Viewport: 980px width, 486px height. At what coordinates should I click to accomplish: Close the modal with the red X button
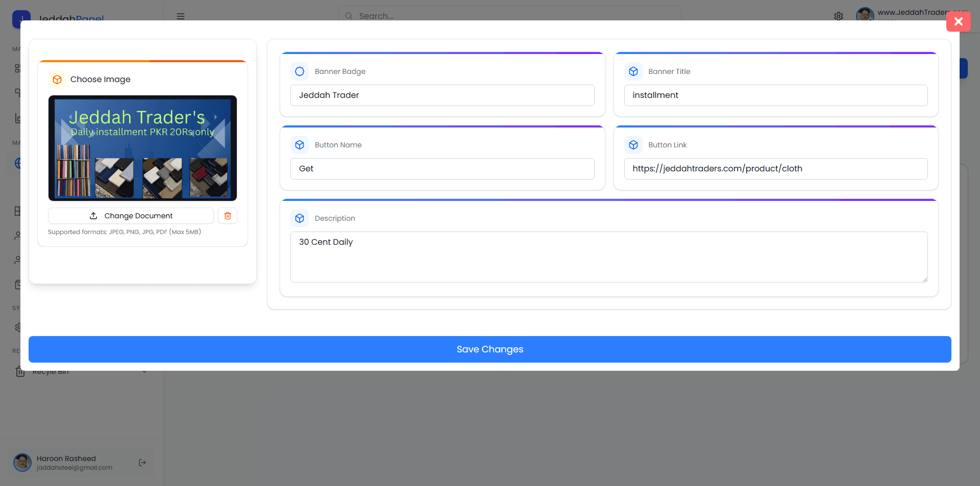(x=958, y=21)
